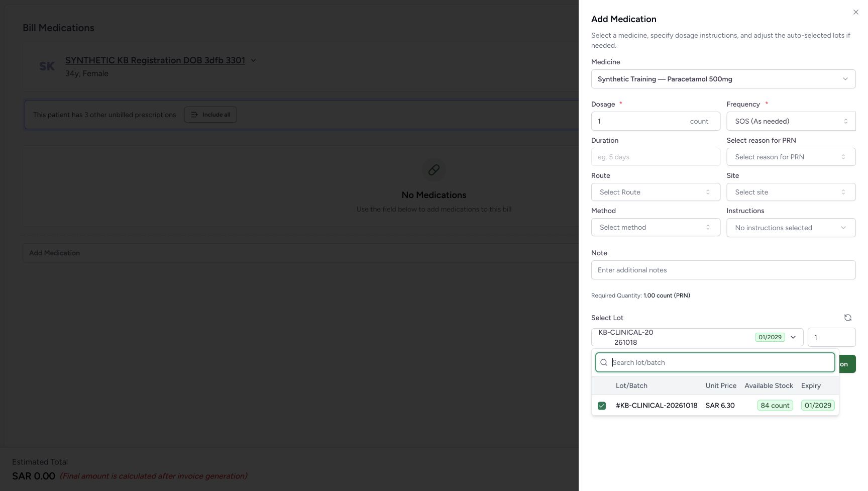Focus the Duration input field

656,157
